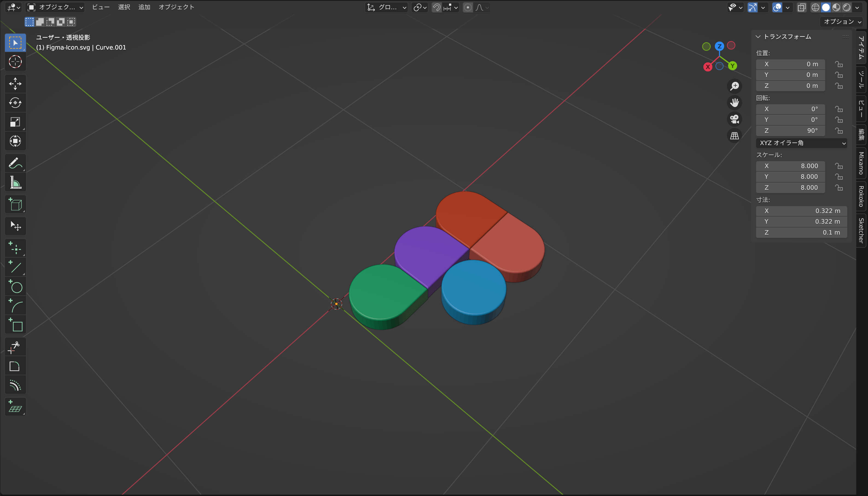
Task: Switch to material preview shading
Action: 836,7
